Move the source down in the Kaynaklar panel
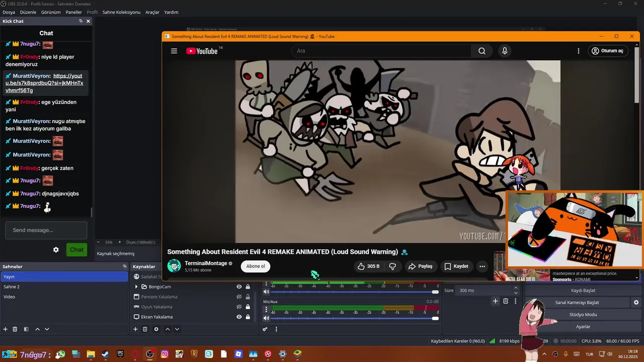 [x=177, y=329]
